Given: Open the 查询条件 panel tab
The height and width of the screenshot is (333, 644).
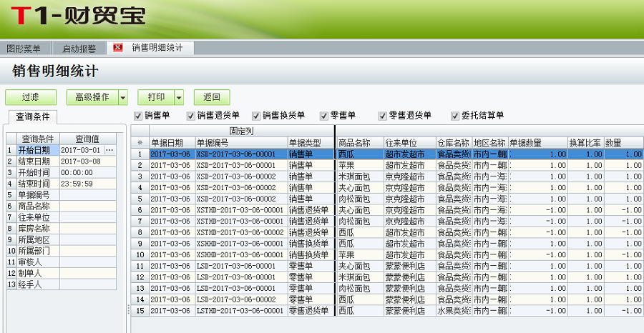Looking at the screenshot, I should click(x=32, y=117).
